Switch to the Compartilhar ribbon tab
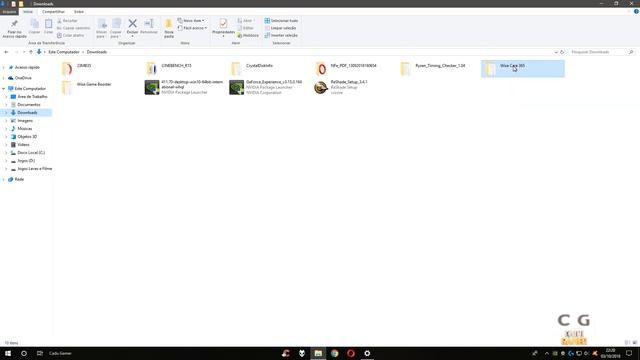The width and height of the screenshot is (640, 360). pos(53,11)
